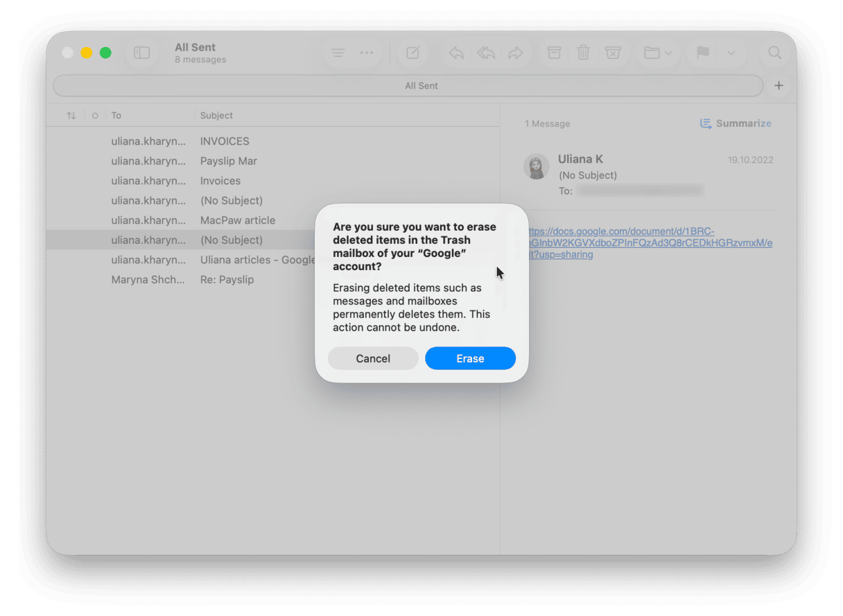843x616 pixels.
Task: Open the search magnifier
Action: point(774,53)
